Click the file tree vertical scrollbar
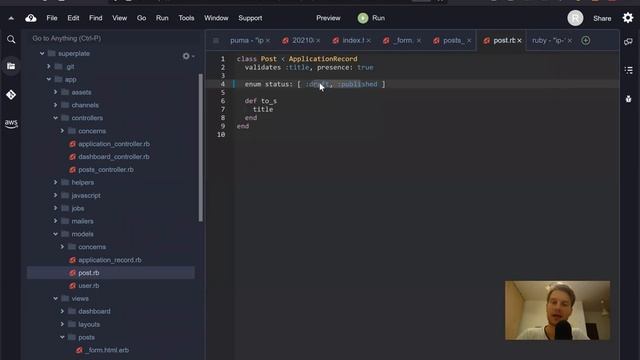Viewport: 640px width, 360px height. [200, 148]
